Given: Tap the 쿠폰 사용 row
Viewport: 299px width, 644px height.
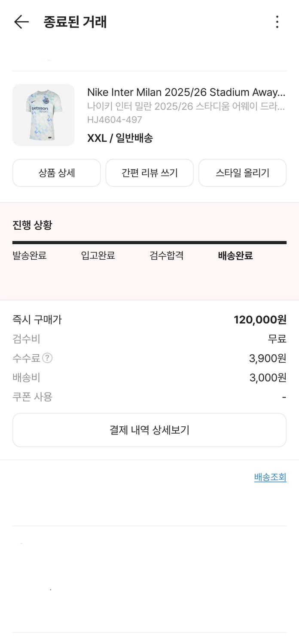Looking at the screenshot, I should (30, 396).
